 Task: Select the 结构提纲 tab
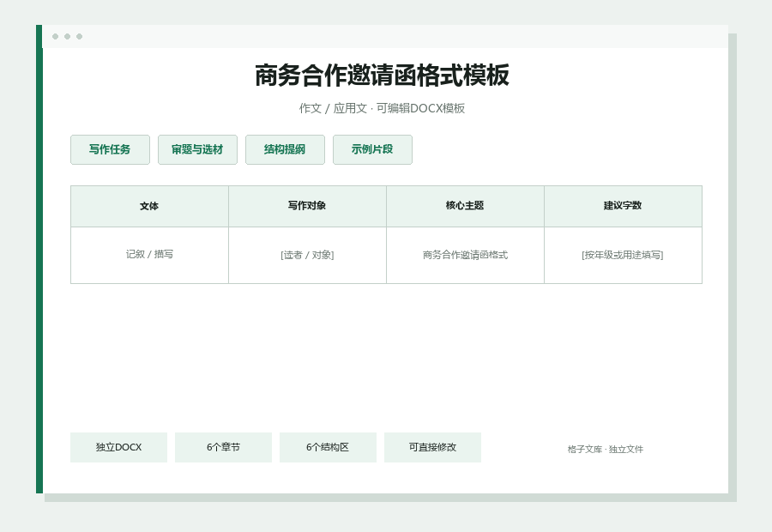tap(285, 150)
